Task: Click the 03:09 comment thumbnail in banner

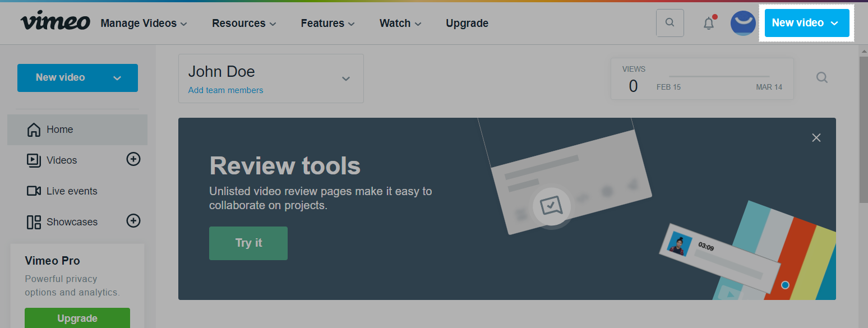Action: [x=678, y=244]
